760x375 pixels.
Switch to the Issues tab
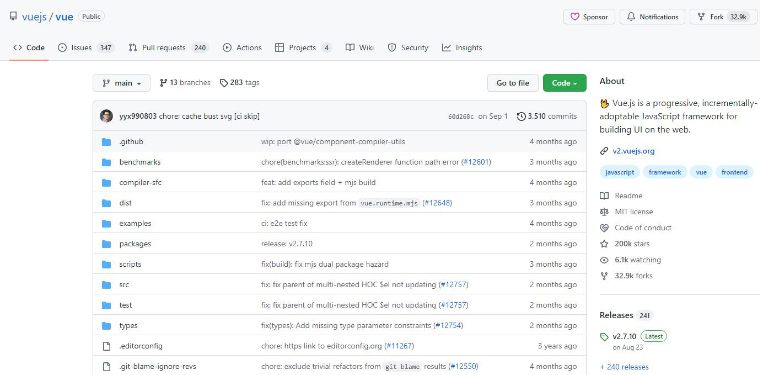coord(85,48)
